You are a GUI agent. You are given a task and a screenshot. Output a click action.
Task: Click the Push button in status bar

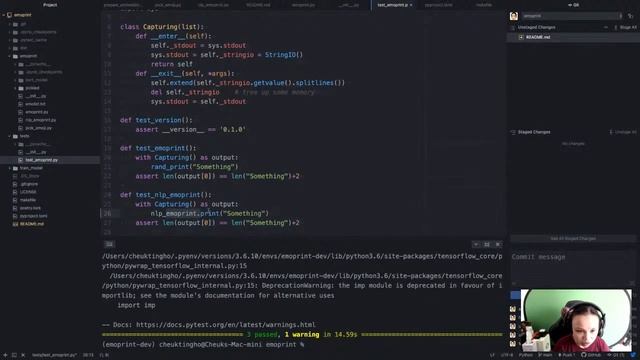[567, 355]
